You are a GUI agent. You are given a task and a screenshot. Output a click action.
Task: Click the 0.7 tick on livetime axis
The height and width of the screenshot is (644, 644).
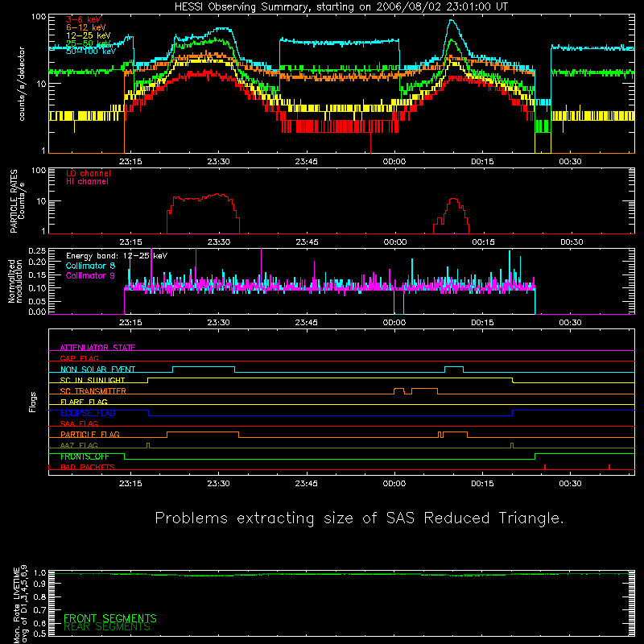click(x=39, y=609)
